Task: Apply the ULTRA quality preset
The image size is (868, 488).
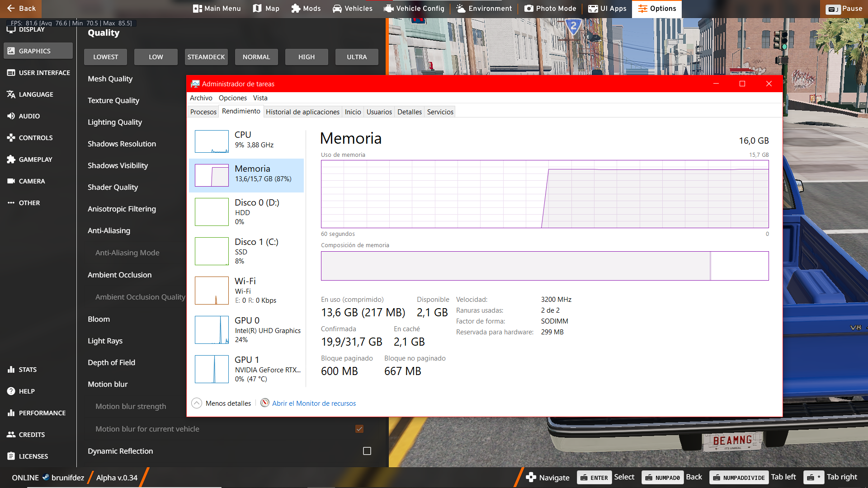Action: (357, 57)
